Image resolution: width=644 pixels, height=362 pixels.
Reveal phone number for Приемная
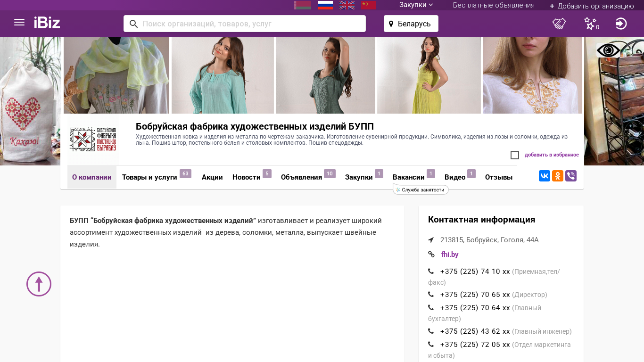(x=475, y=271)
